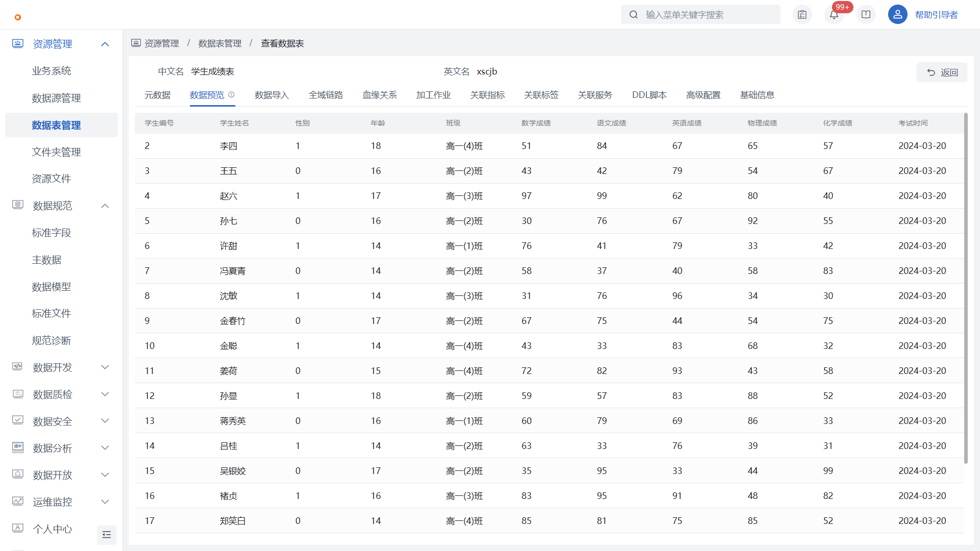Expand the 运维监控 menu chevron
Screen dimensions: 980x551
tap(105, 502)
